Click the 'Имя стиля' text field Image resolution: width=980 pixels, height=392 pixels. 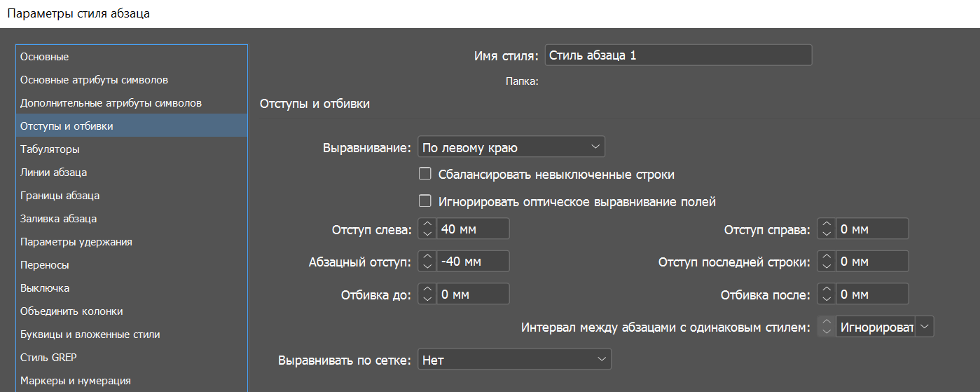click(677, 55)
